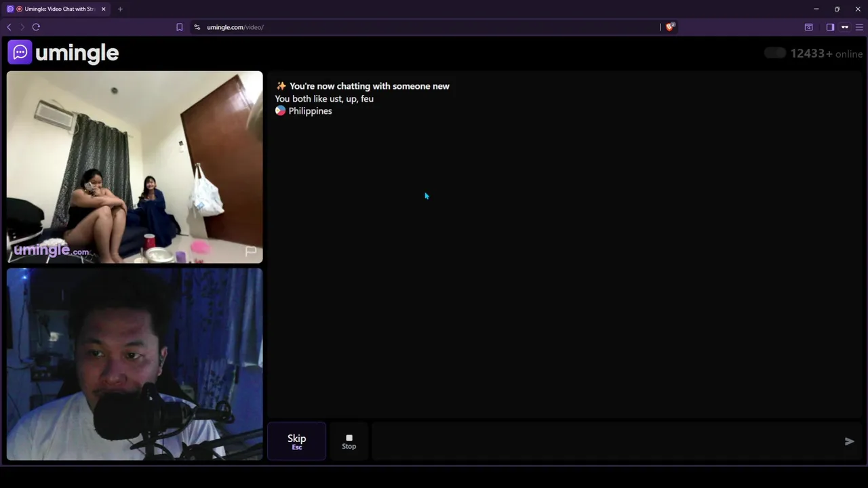Close the Umingle browser tab
Screen dimensions: 868x488
coord(103,9)
